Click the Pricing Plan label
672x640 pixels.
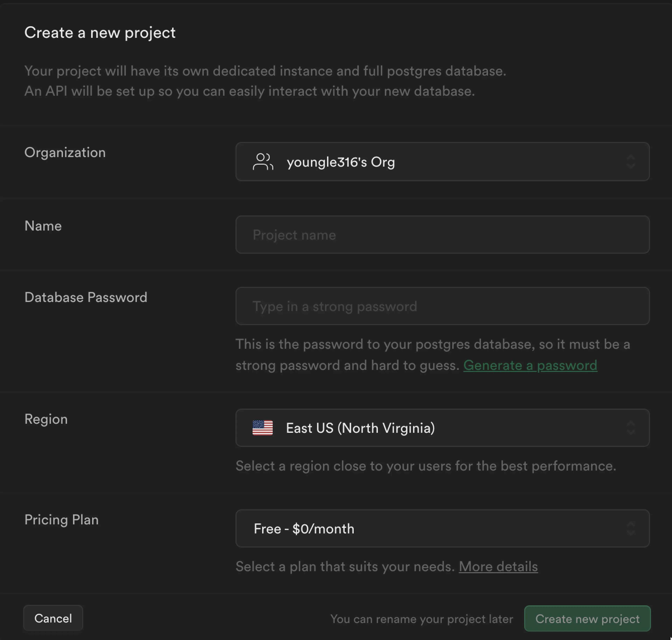tap(61, 520)
